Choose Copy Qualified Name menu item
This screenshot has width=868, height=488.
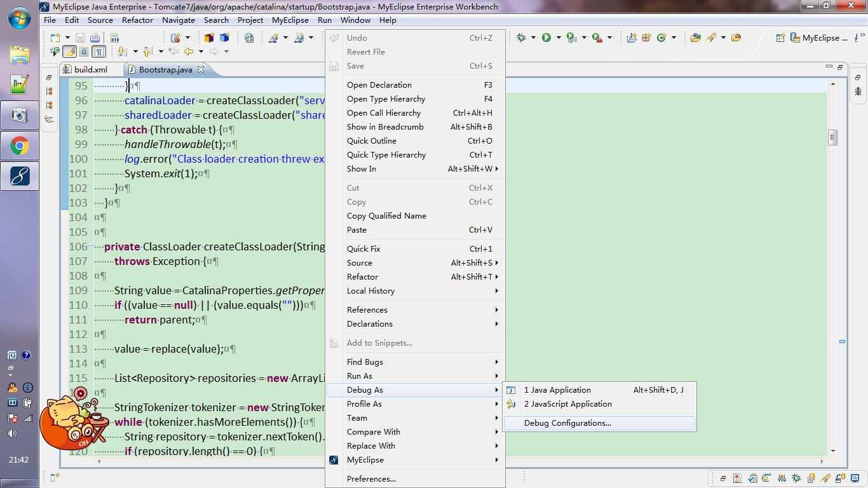416,216
